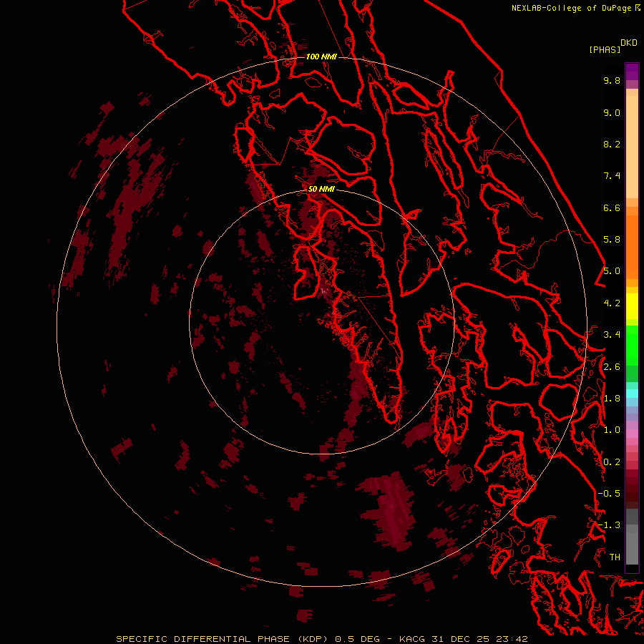Viewport: 644px width, 644px height.
Task: Click the bright green segment of the color bar
Action: pos(632,346)
